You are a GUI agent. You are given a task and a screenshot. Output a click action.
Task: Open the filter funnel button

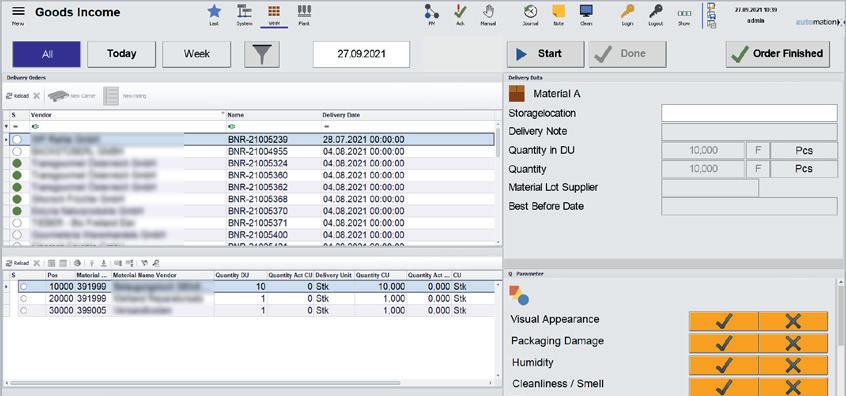(x=262, y=54)
